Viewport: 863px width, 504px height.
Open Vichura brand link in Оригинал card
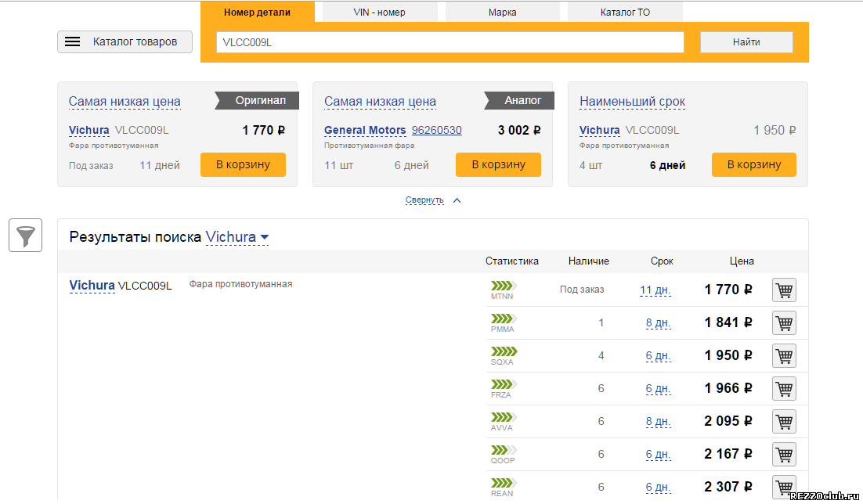88,131
